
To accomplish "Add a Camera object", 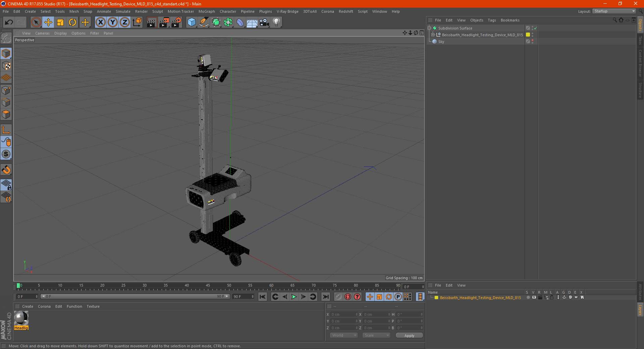I will (x=264, y=22).
